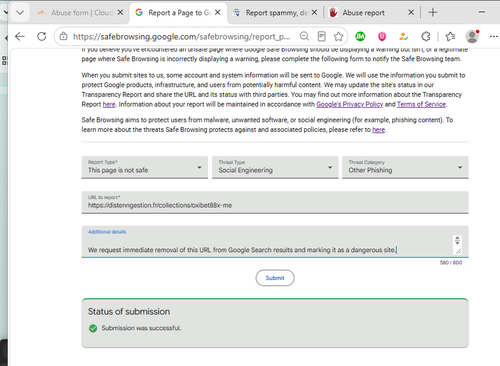Open Settings and more ellipsis menu
Screen dimensions: 500x366
click(494, 36)
